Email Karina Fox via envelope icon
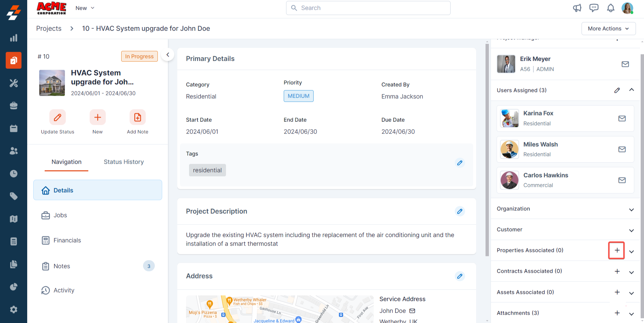This screenshot has height=323, width=644. 622,118
